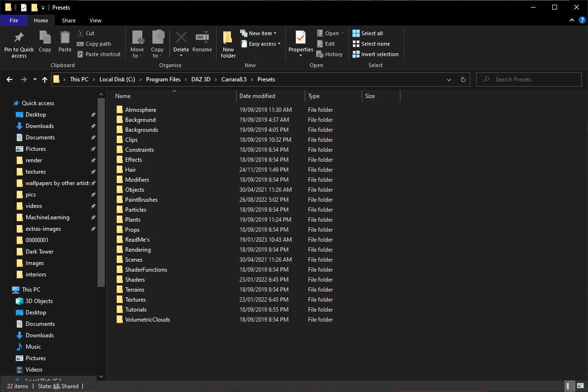
Task: Click Paste shortcut command
Action: point(99,54)
